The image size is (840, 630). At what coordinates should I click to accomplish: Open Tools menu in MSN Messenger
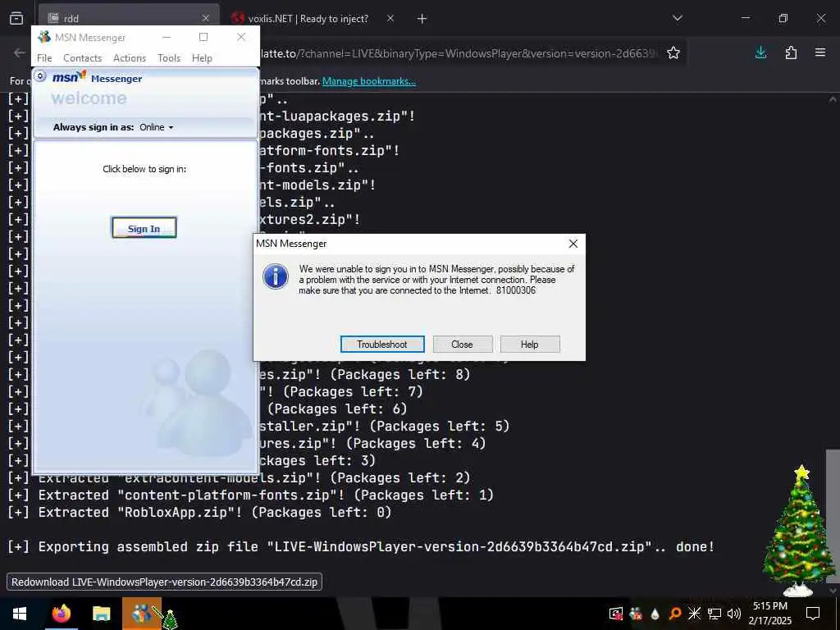coord(169,58)
